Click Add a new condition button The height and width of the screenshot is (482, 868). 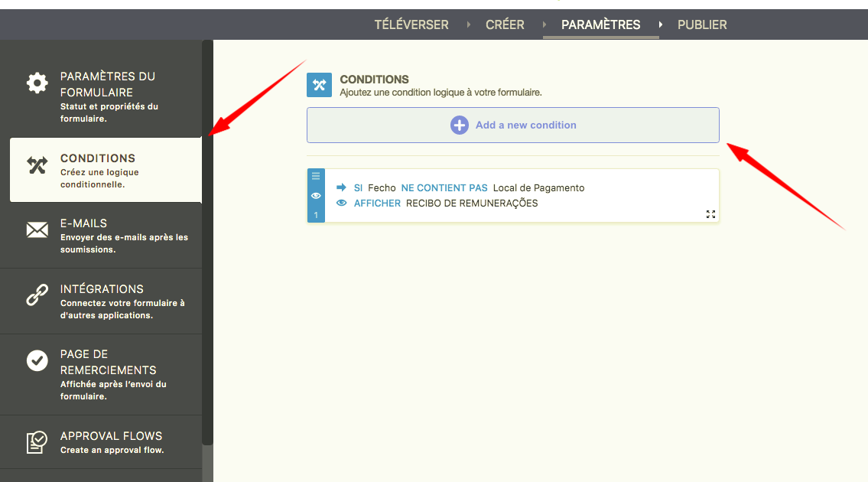pos(513,125)
